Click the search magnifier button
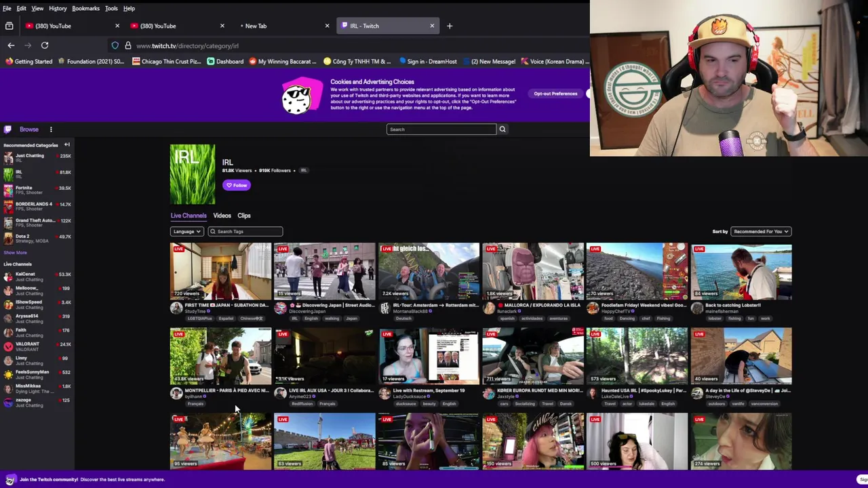The width and height of the screenshot is (868, 488). point(502,129)
